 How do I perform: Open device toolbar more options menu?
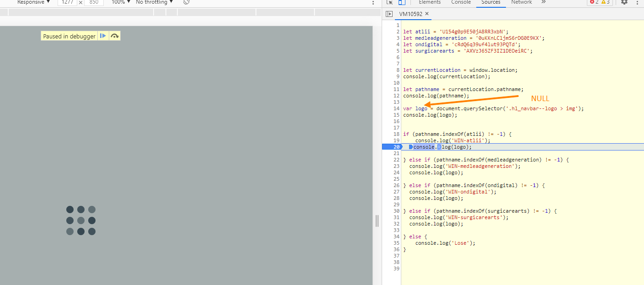pyautogui.click(x=373, y=2)
